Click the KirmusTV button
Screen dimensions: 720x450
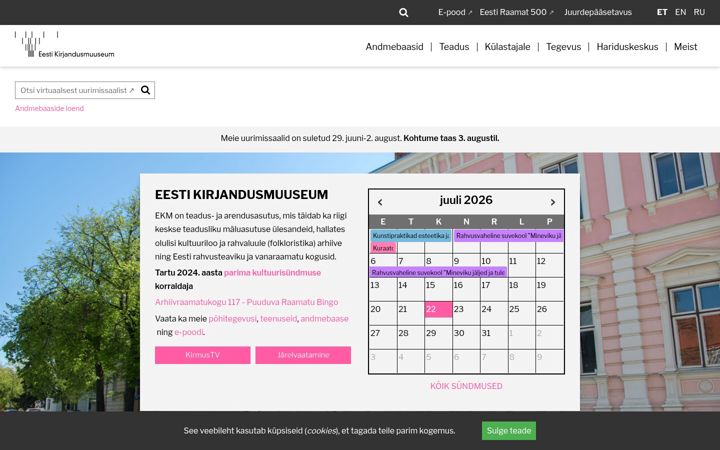pos(202,355)
